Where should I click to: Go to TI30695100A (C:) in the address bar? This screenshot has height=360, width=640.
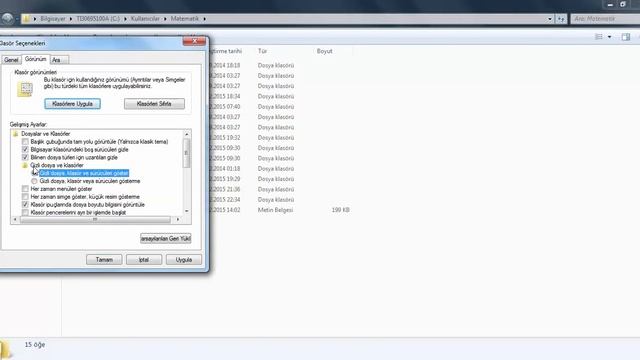click(x=98, y=19)
